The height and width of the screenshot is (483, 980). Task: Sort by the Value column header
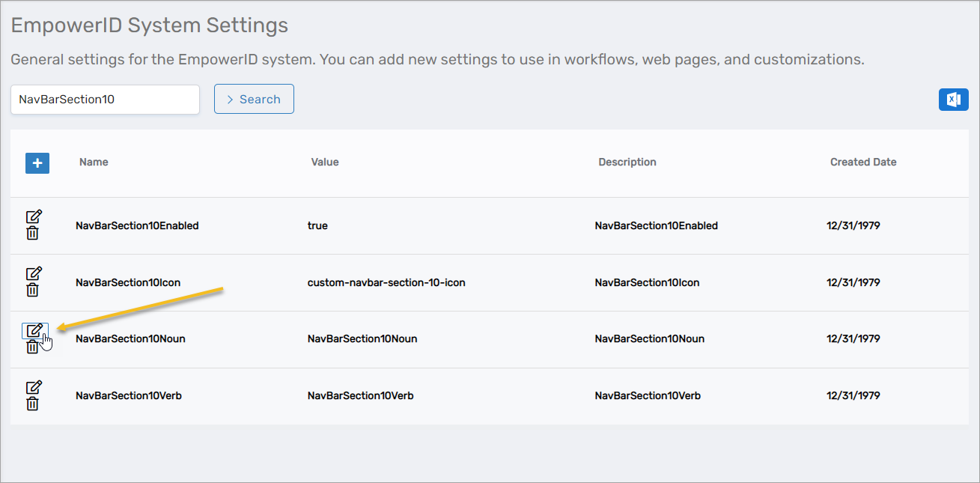[x=325, y=162]
